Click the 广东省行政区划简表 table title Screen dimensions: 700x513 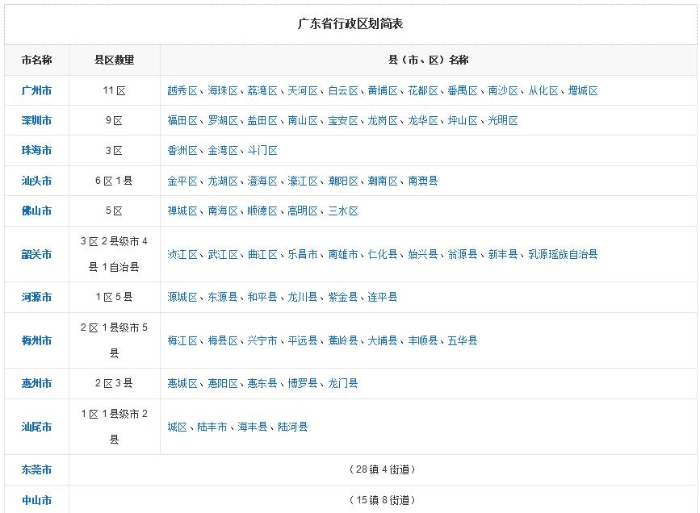pyautogui.click(x=350, y=22)
